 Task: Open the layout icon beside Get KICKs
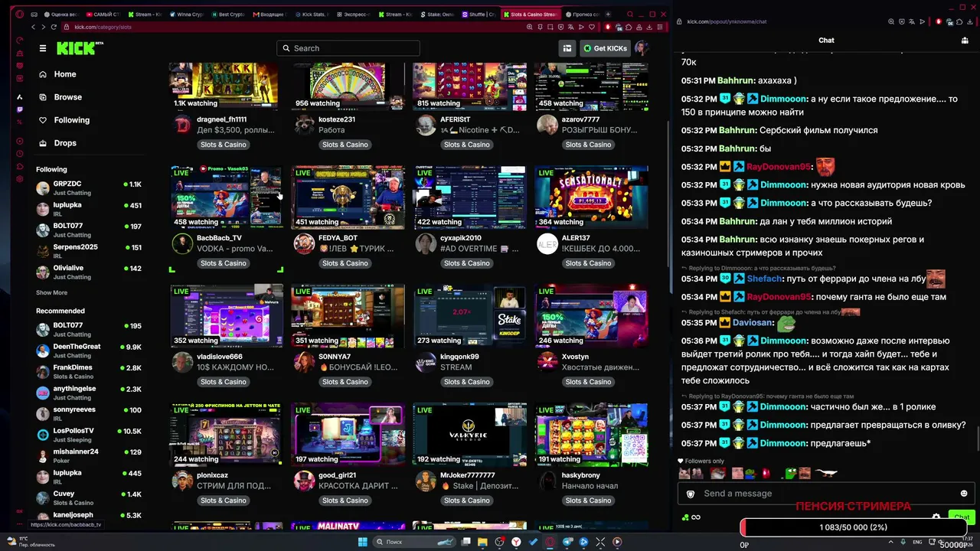pyautogui.click(x=567, y=48)
